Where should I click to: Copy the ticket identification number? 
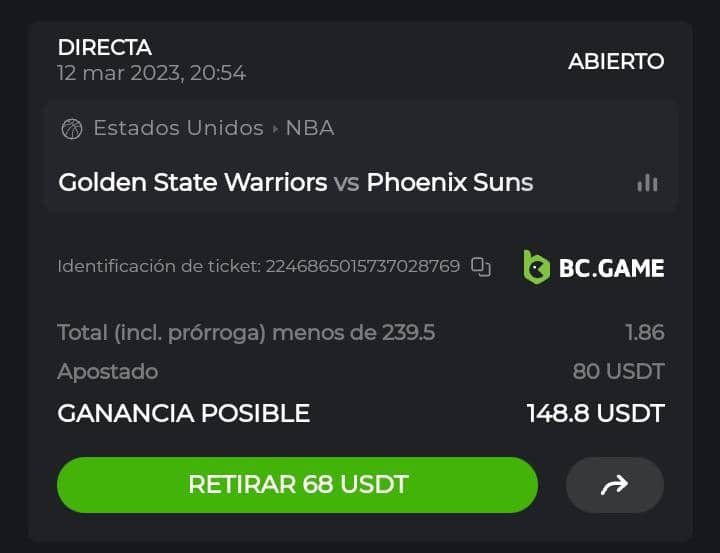pos(481,266)
